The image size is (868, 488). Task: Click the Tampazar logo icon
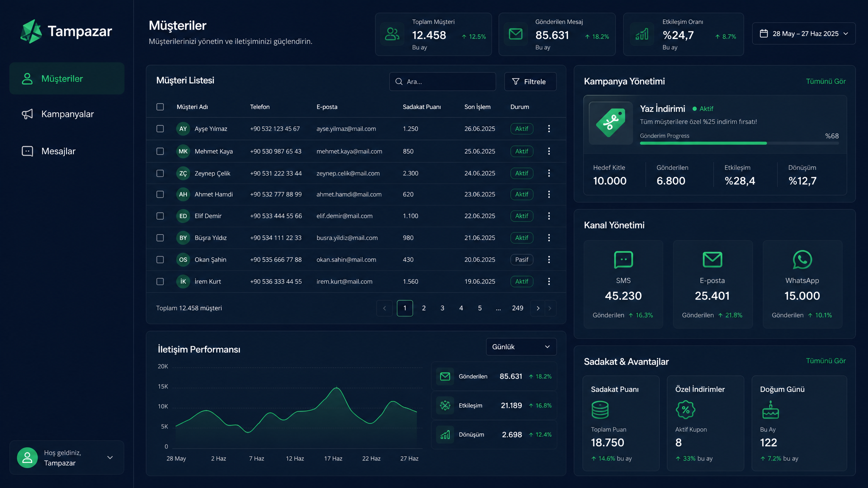tap(31, 31)
